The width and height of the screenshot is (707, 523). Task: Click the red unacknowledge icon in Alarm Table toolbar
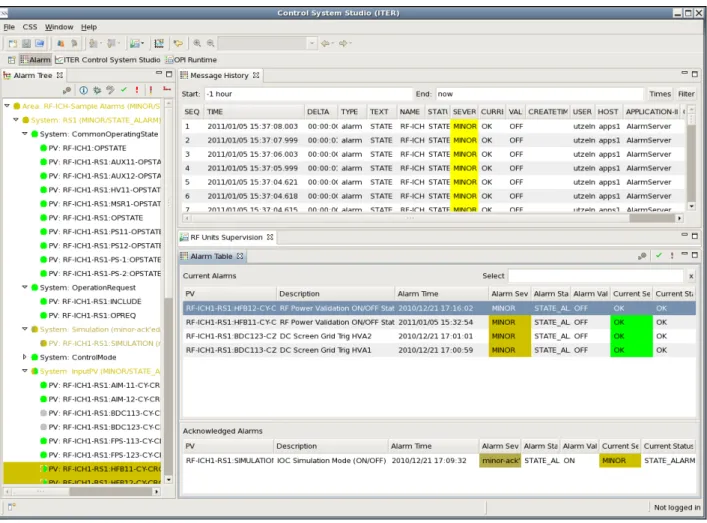(672, 256)
